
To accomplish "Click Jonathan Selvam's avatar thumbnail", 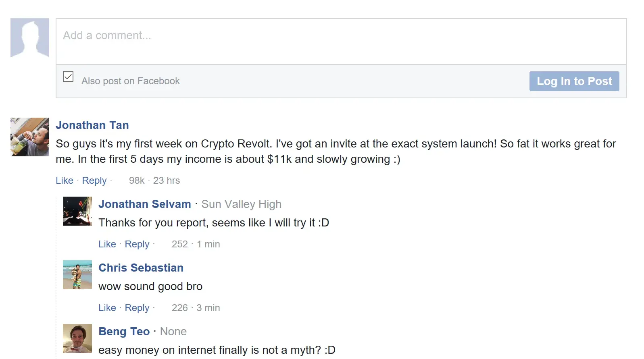I will 77,211.
